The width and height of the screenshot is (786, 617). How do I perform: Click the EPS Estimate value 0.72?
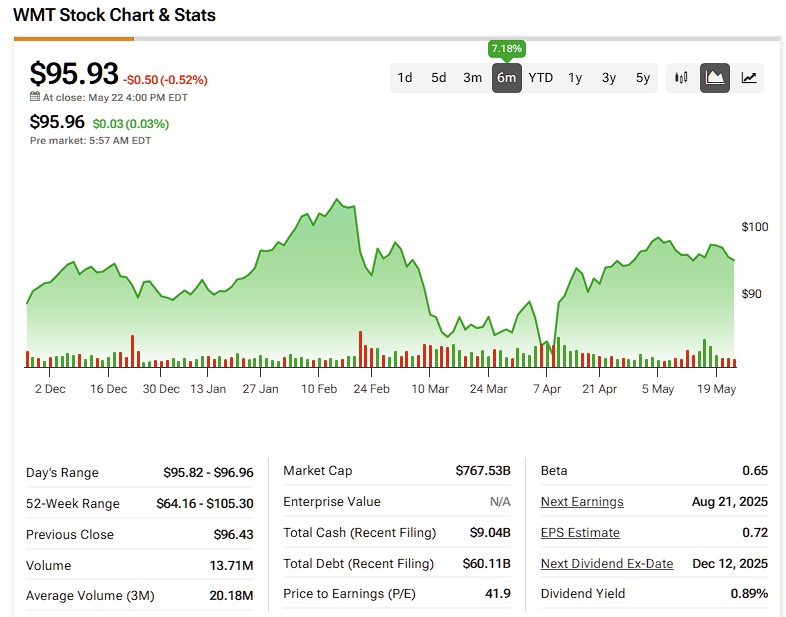pos(755,532)
